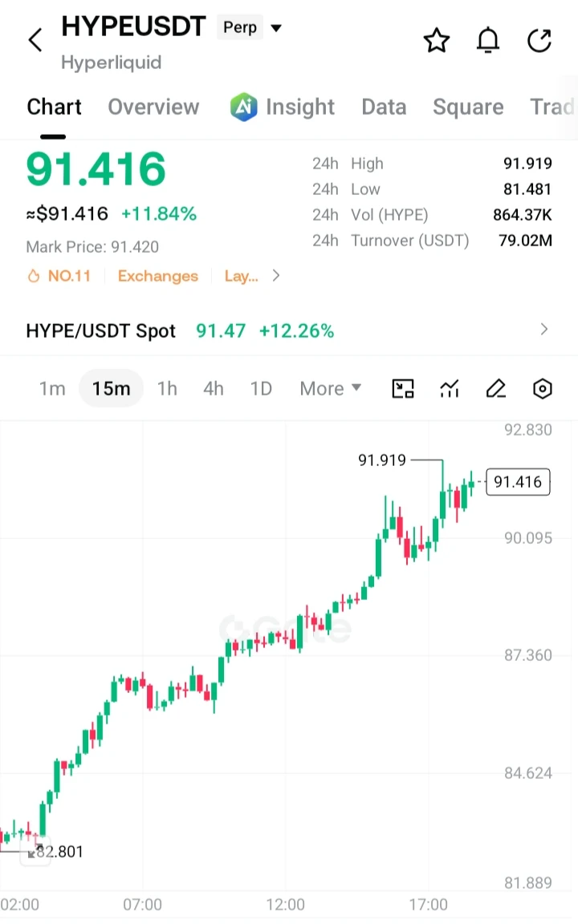
Task: Select the 15m timeframe
Action: [x=111, y=388]
